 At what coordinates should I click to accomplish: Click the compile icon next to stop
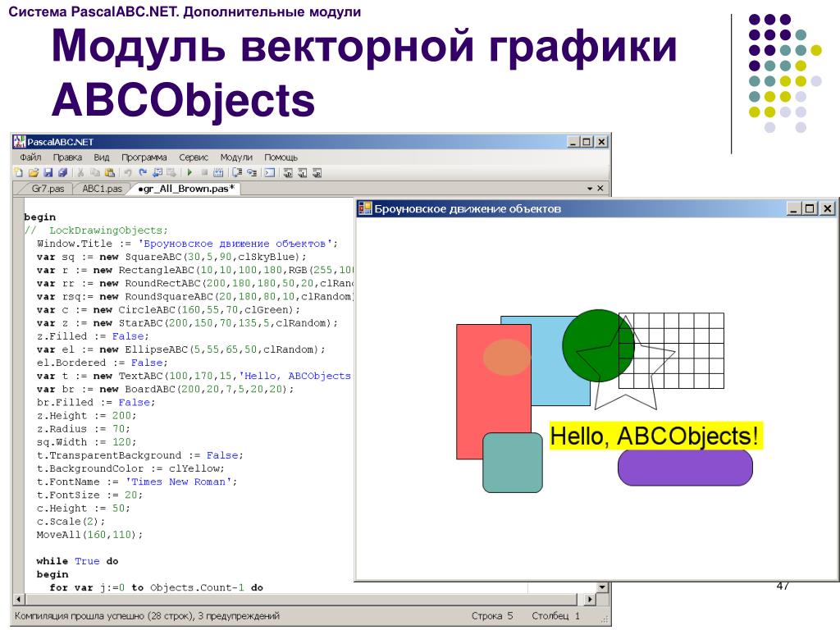click(218, 172)
